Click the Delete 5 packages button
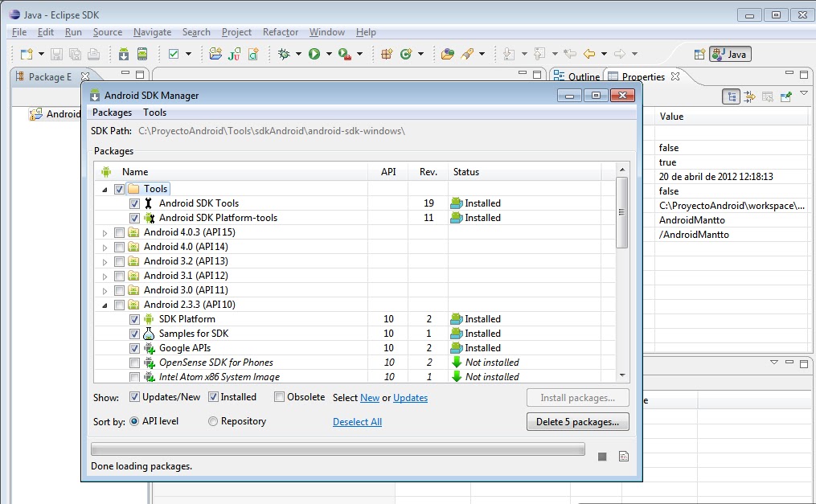This screenshot has width=816, height=504. pyautogui.click(x=578, y=422)
